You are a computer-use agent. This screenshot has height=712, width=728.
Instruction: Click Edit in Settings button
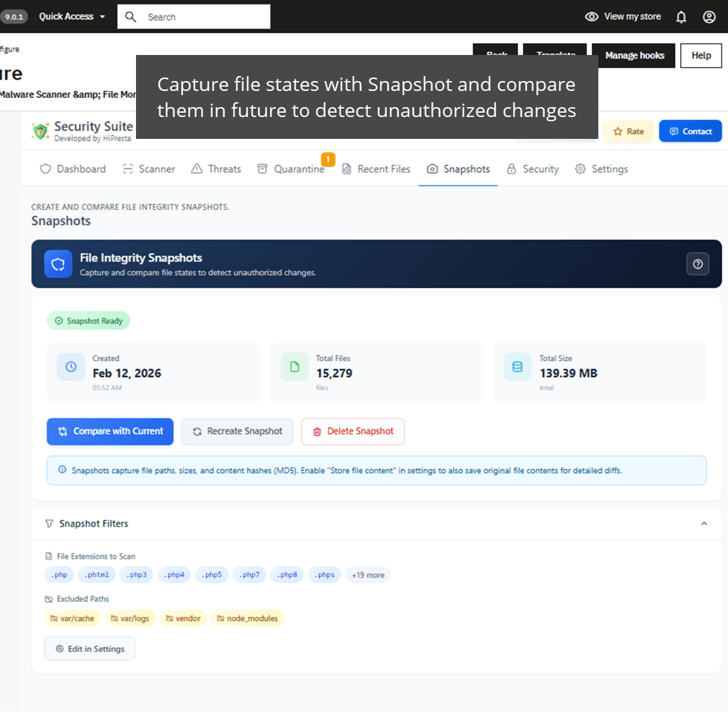coord(90,649)
